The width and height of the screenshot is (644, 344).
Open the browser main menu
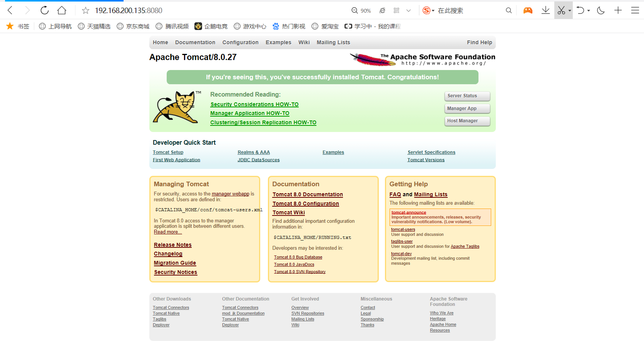(635, 10)
